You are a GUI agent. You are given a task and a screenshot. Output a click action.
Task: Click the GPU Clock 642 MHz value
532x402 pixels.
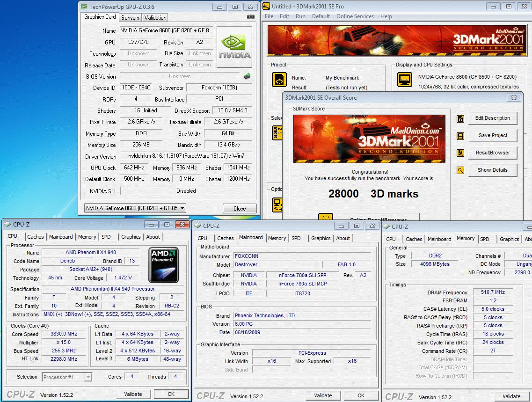point(134,168)
